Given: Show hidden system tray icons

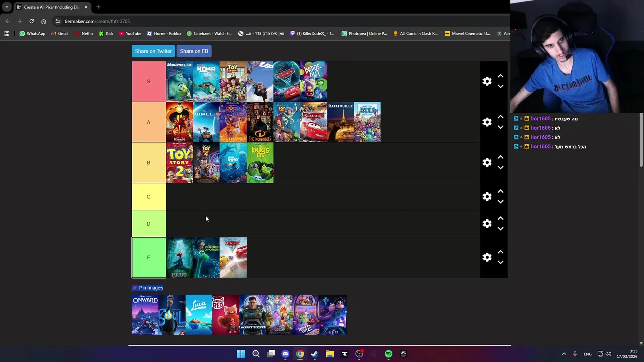Looking at the screenshot, I should 563,354.
